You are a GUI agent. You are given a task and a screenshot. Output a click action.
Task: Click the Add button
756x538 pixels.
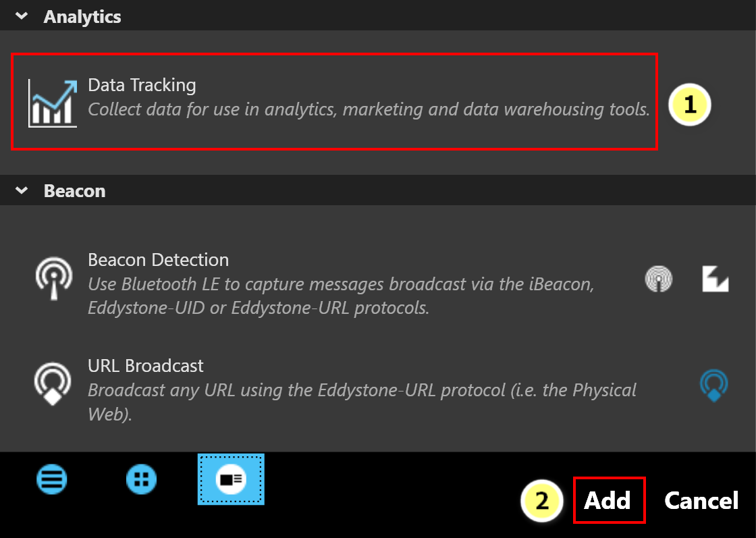point(609,500)
